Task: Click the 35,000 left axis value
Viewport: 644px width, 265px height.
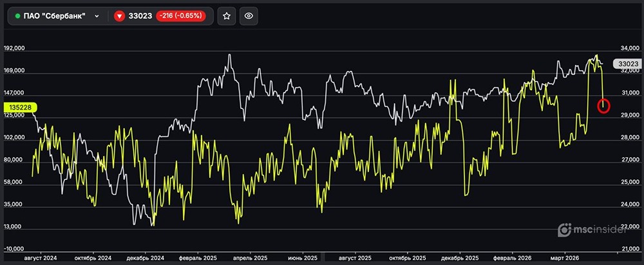Action: click(14, 204)
